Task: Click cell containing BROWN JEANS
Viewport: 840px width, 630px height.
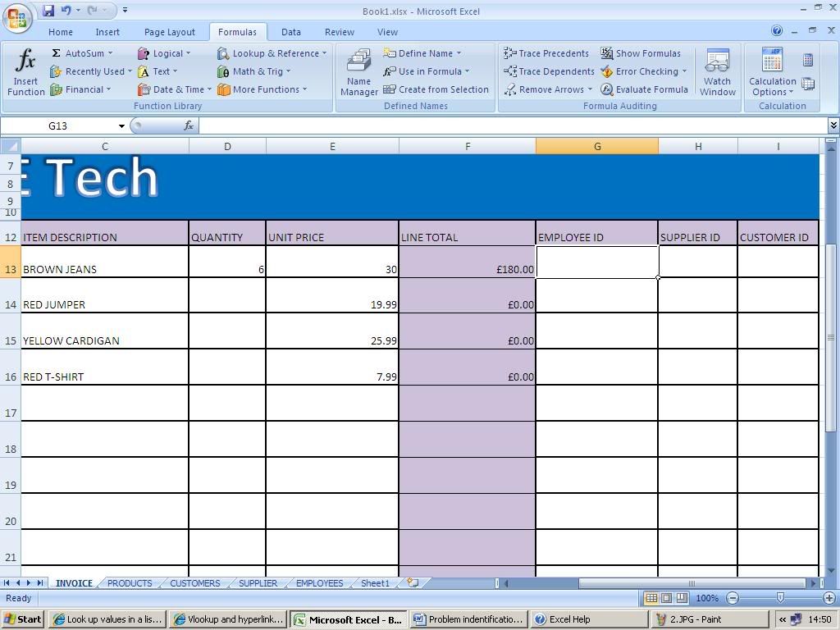Action: 105,262
